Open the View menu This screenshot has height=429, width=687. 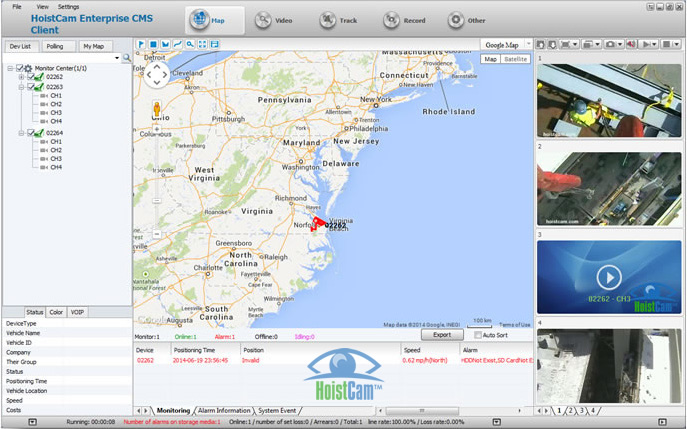click(x=42, y=7)
